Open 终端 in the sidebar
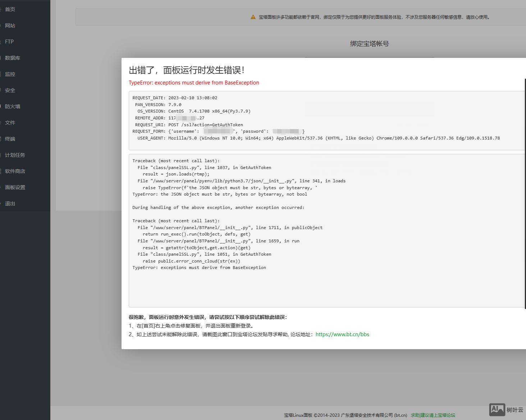The image size is (526, 420). point(10,139)
